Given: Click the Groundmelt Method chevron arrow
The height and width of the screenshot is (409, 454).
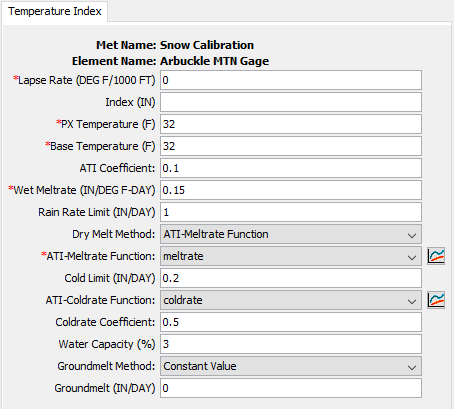Looking at the screenshot, I should pos(412,367).
